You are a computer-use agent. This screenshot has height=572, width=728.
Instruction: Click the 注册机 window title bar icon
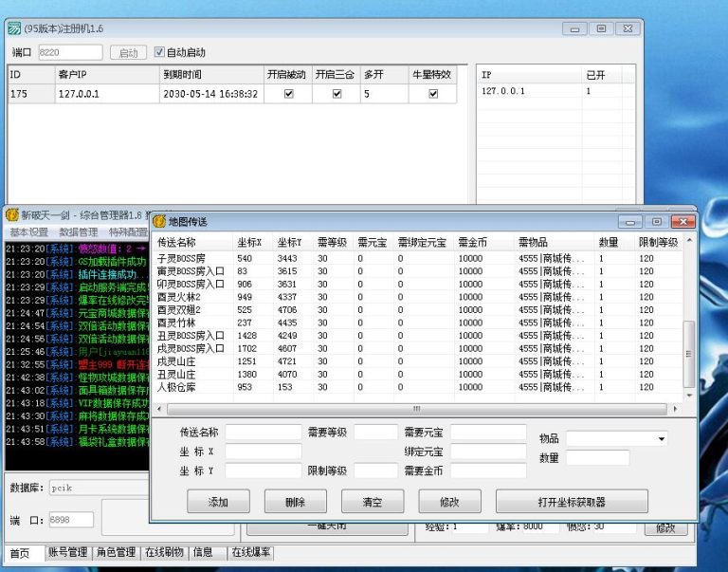tap(14, 28)
